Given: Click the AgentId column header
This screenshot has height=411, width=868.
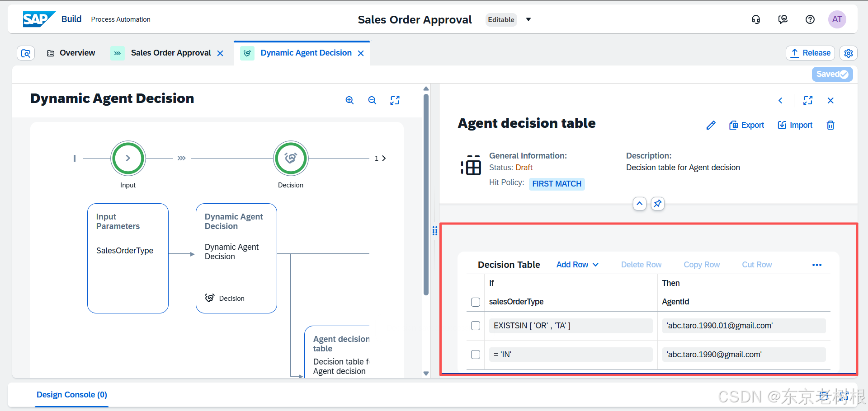Looking at the screenshot, I should tap(675, 302).
